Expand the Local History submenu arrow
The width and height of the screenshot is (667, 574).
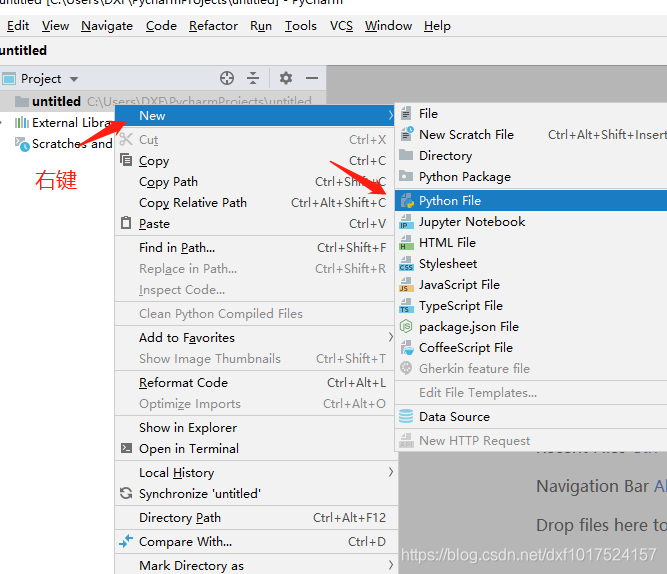[390, 472]
